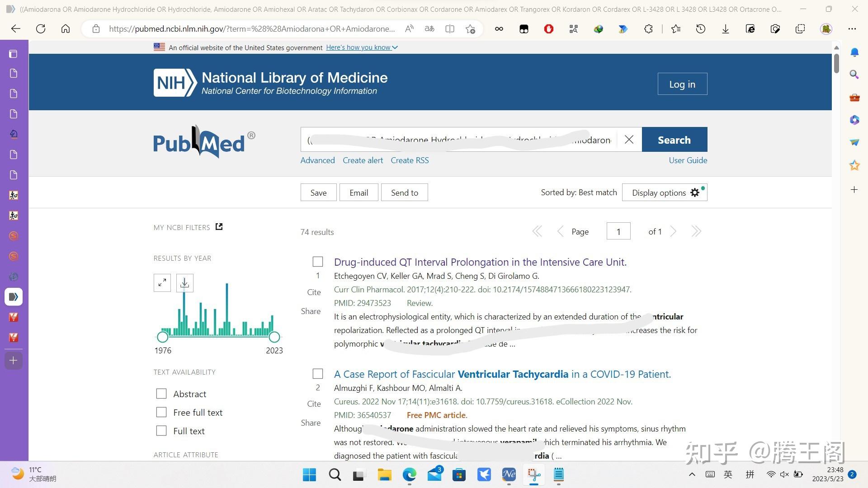Go to first results page arrows
This screenshot has width=868, height=488.
tap(537, 232)
